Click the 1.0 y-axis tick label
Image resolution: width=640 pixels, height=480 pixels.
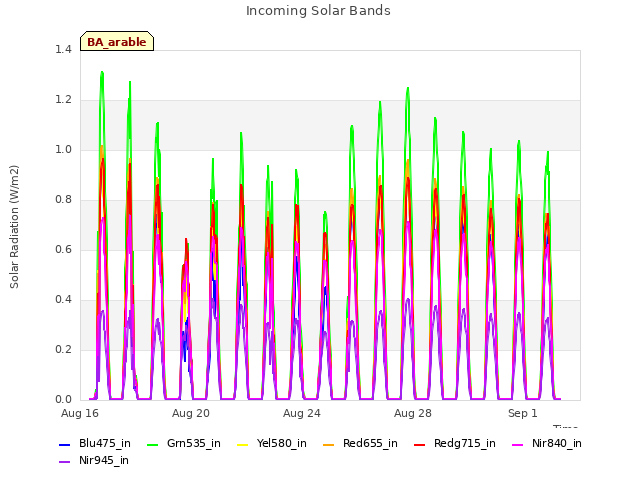[63, 150]
